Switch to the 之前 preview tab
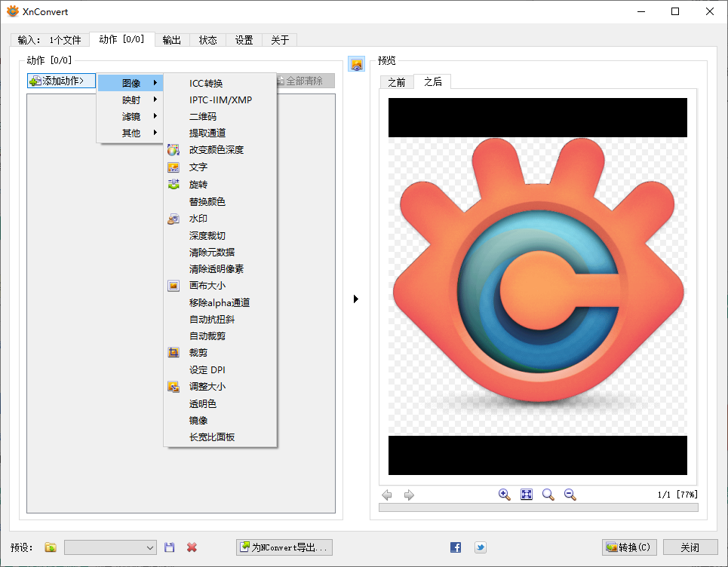Image resolution: width=728 pixels, height=567 pixels. click(x=398, y=82)
